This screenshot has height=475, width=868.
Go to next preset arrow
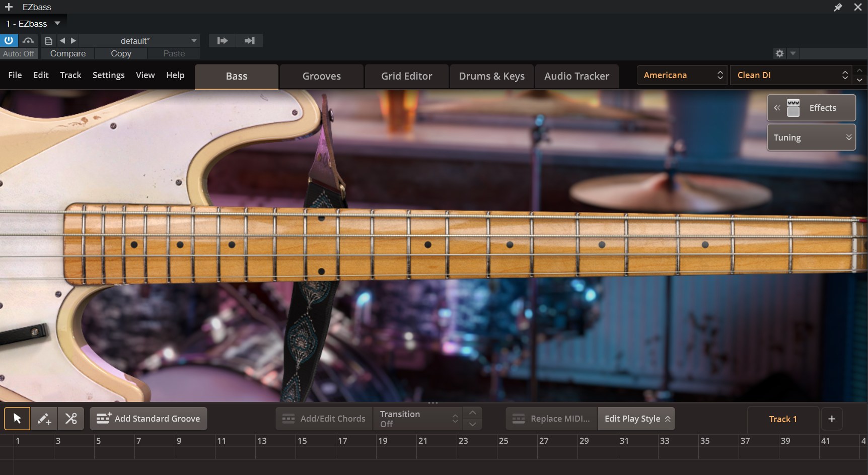(74, 41)
